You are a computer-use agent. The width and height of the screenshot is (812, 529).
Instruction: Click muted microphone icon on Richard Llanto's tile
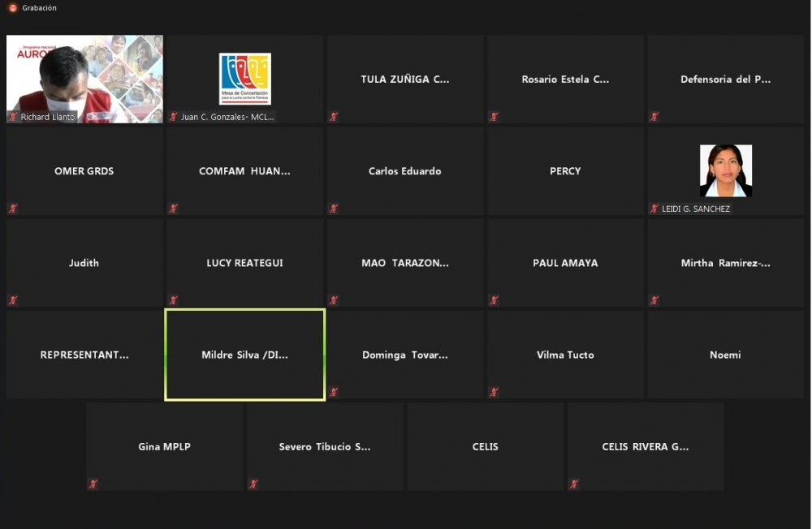(13, 117)
